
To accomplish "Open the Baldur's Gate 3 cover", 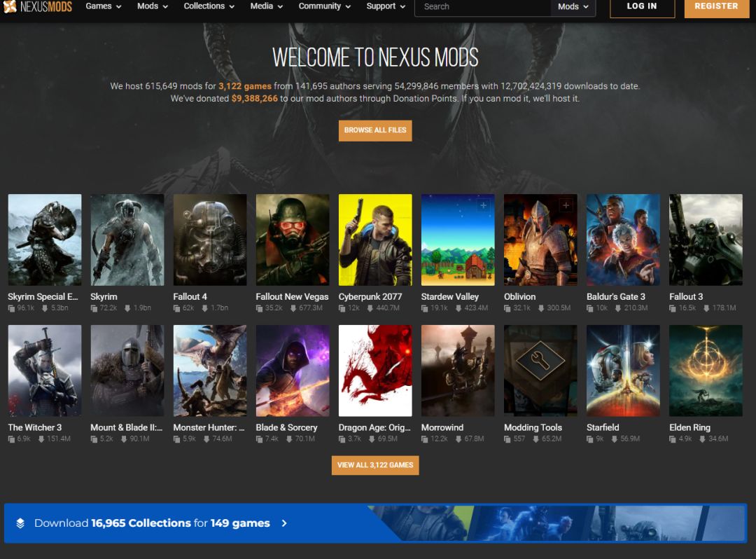I will pos(623,240).
